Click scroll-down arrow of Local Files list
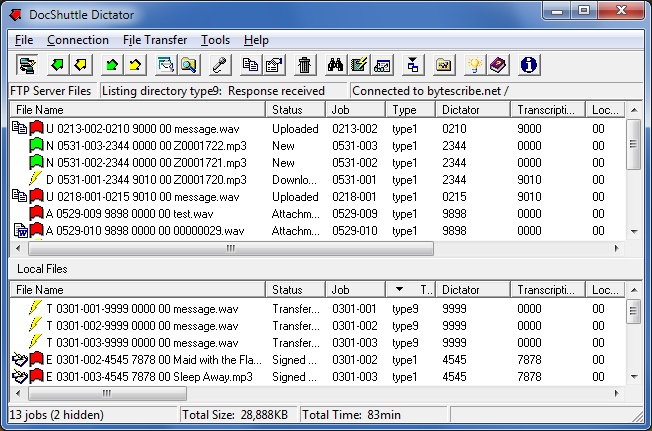Image resolution: width=652 pixels, height=431 pixels. [634, 377]
